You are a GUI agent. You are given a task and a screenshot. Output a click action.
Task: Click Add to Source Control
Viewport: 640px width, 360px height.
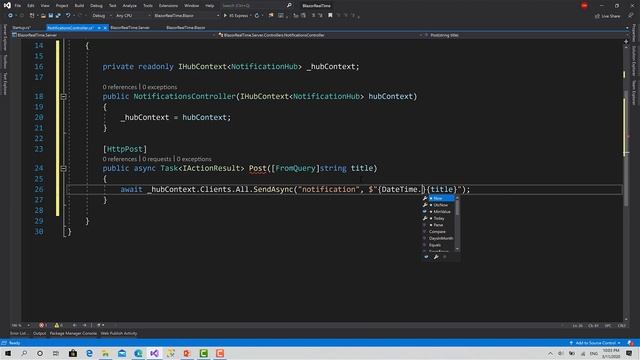[x=596, y=343]
